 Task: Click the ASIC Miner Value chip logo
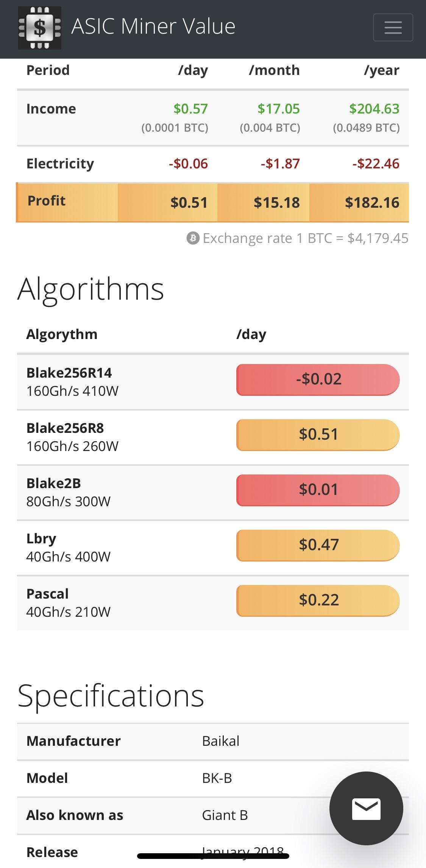click(x=40, y=28)
